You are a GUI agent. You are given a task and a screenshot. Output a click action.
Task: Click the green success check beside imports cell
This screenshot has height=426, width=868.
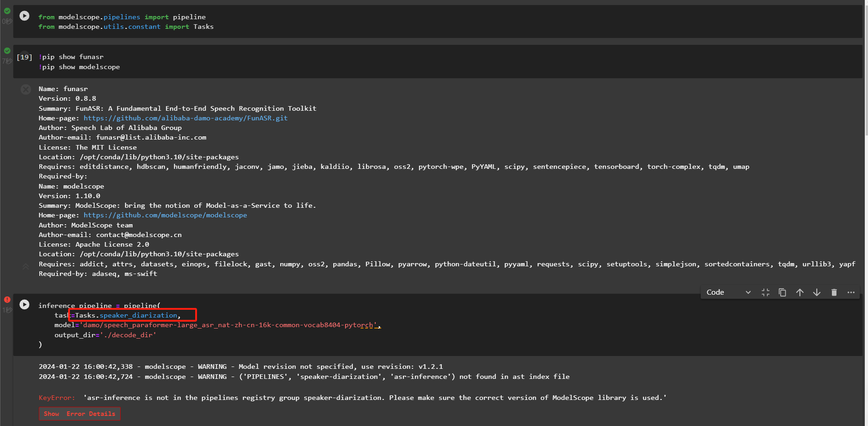point(7,11)
